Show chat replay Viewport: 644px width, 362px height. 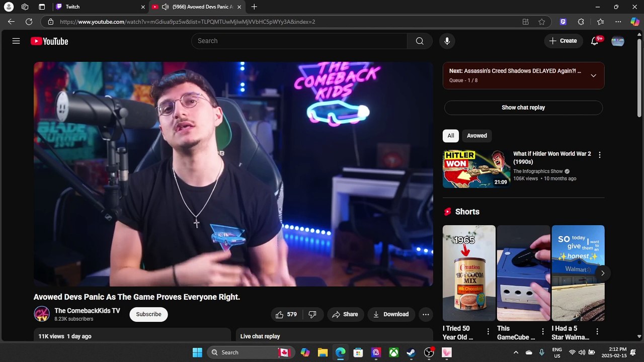(523, 108)
